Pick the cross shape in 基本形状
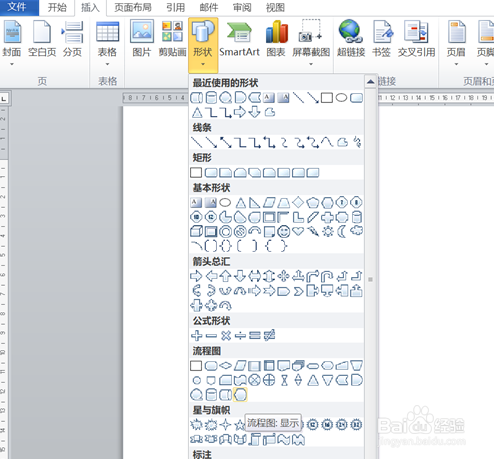 [327, 217]
